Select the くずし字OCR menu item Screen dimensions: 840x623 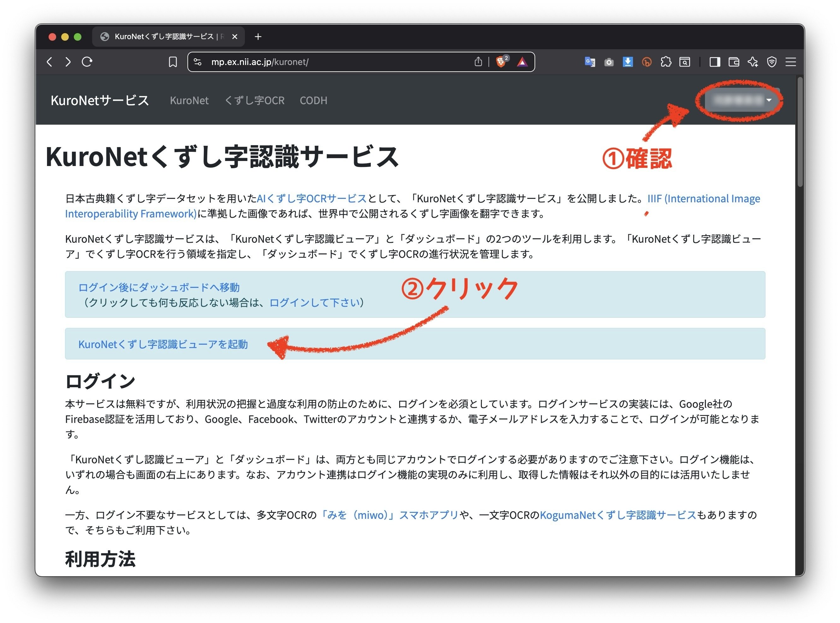[x=254, y=100]
